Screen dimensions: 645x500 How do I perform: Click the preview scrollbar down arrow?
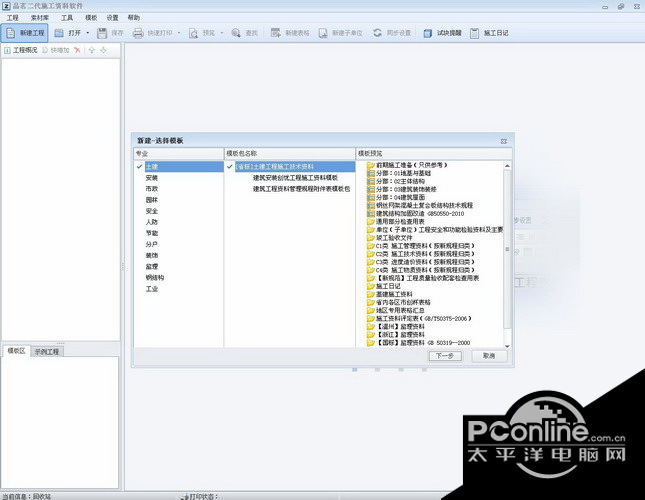507,346
